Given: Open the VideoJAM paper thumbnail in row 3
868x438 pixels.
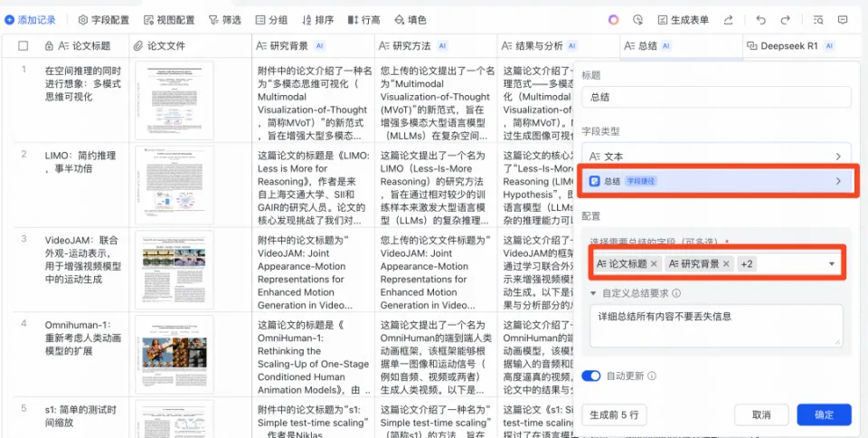Looking at the screenshot, I should click(x=175, y=270).
